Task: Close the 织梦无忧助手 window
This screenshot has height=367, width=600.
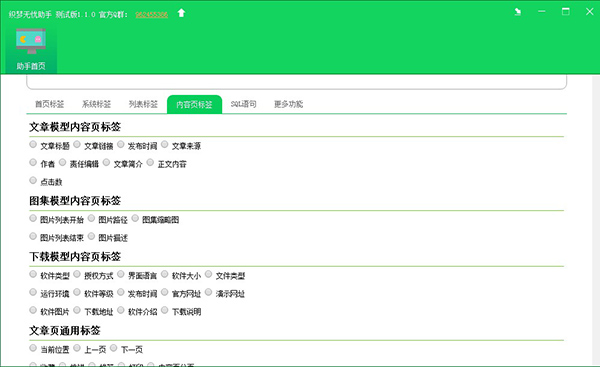Action: [x=590, y=11]
